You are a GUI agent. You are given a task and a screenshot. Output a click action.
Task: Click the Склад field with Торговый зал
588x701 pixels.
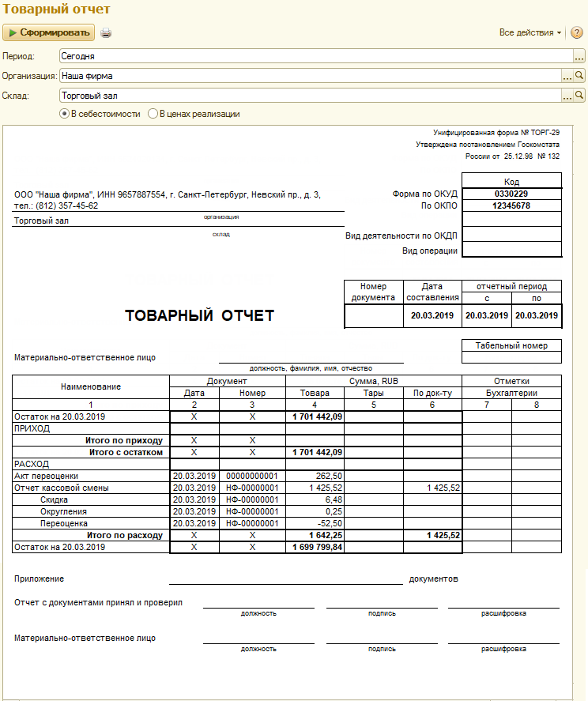point(308,96)
